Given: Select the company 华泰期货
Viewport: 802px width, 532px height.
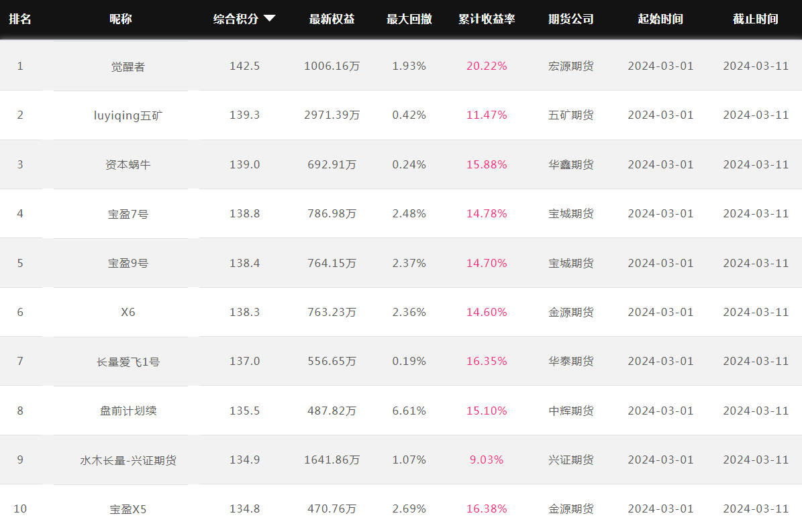Looking at the screenshot, I should click(x=571, y=362).
